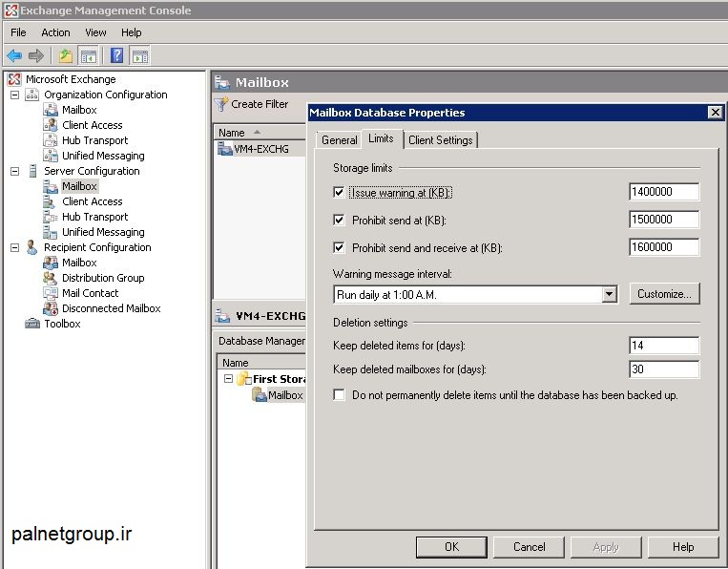Open the Help menu
This screenshot has width=728, height=569.
[x=132, y=32]
